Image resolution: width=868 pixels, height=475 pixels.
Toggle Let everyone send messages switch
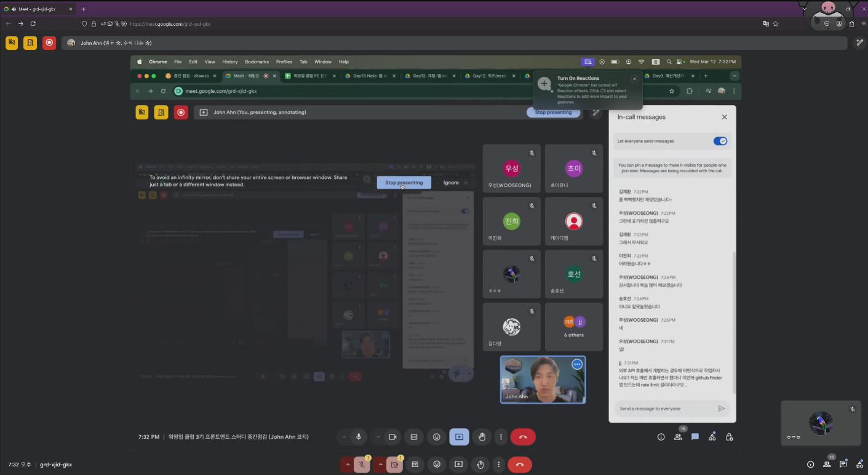pyautogui.click(x=720, y=141)
